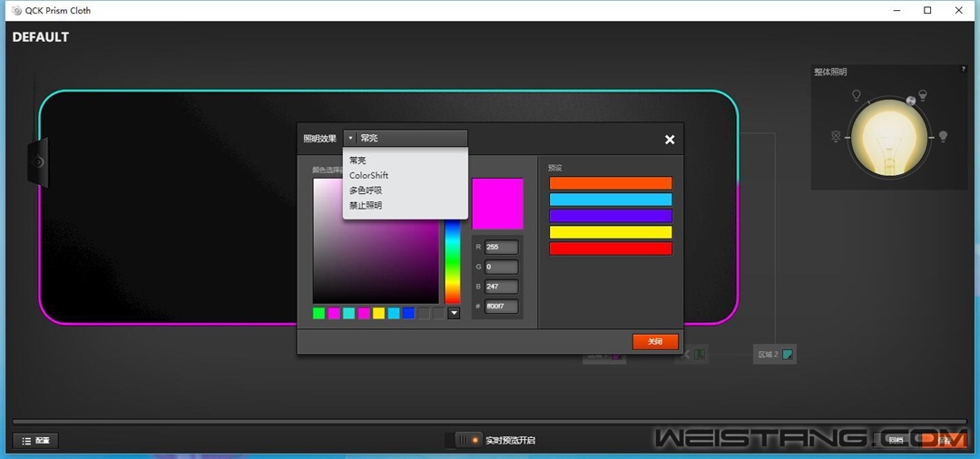Select 禁止照明 to disable lighting
980x459 pixels.
tap(366, 205)
